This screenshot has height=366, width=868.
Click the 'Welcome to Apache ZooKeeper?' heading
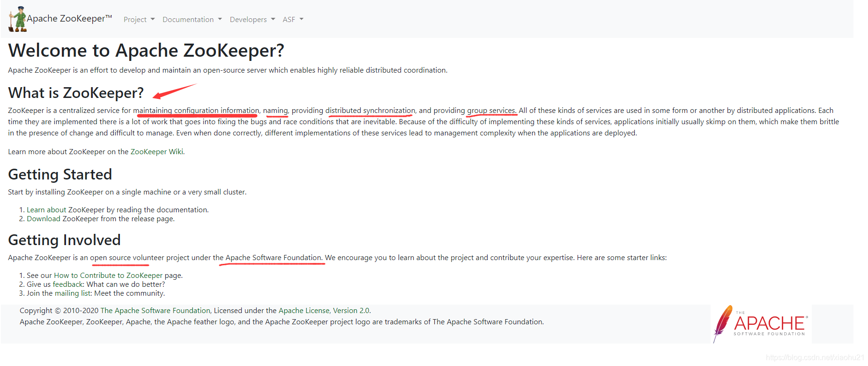click(x=146, y=51)
